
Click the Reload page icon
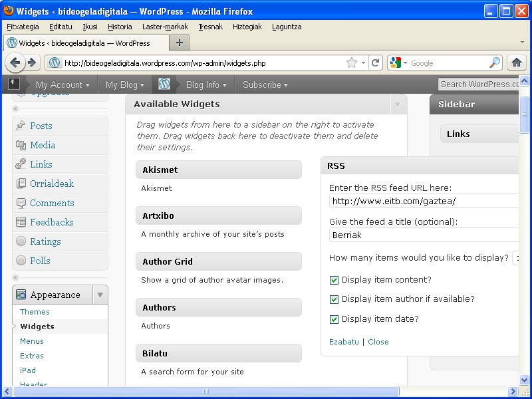(x=375, y=63)
